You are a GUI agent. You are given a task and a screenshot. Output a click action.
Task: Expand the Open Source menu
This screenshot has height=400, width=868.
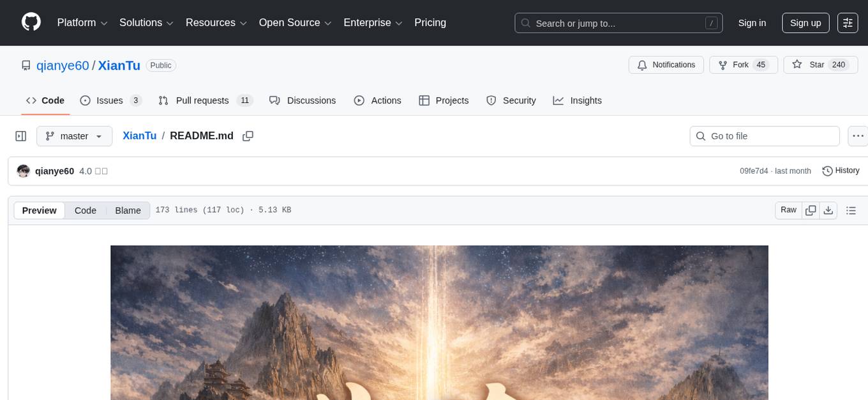pos(295,22)
